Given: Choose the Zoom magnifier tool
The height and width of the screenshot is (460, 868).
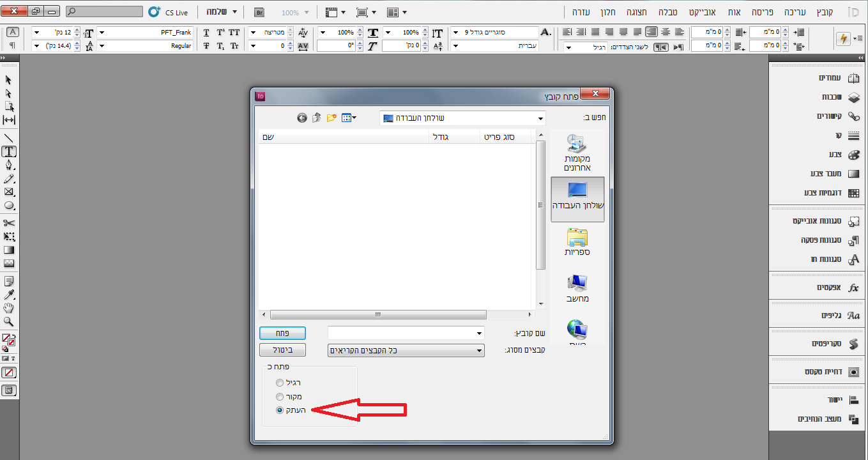Looking at the screenshot, I should (9, 321).
